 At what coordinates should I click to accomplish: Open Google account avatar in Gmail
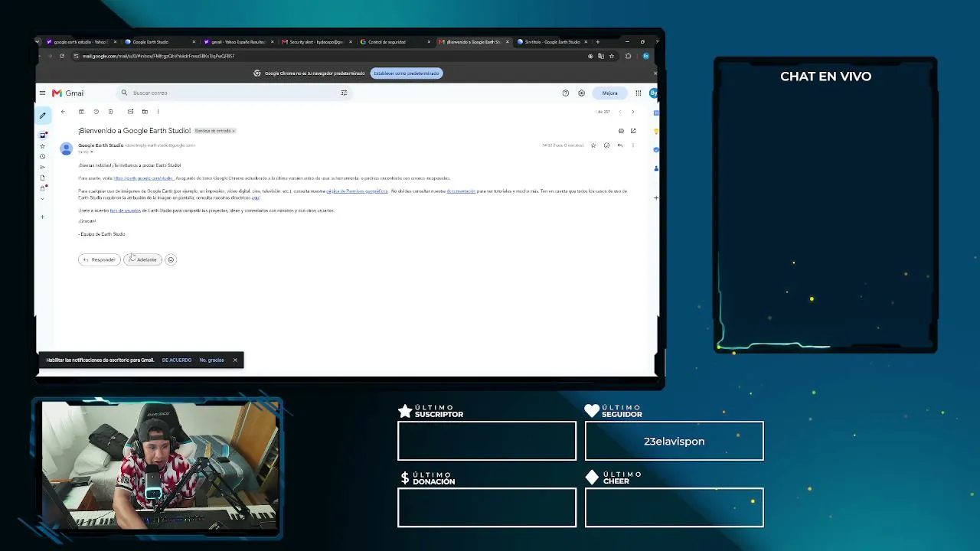pyautogui.click(x=653, y=93)
